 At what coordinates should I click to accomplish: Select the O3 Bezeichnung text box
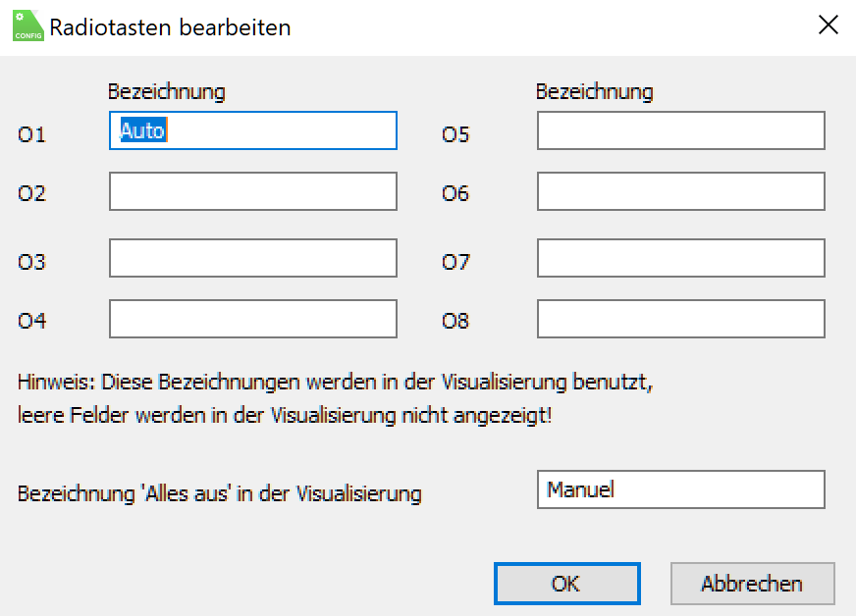pos(252,258)
